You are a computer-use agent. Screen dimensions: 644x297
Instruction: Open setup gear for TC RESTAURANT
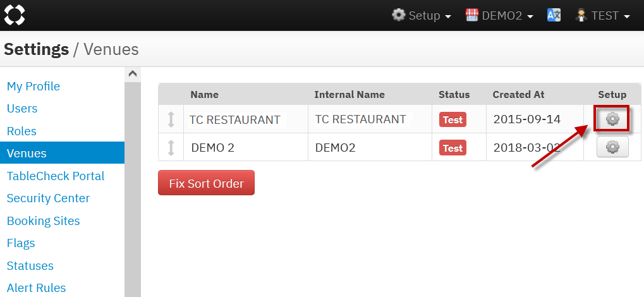click(612, 119)
